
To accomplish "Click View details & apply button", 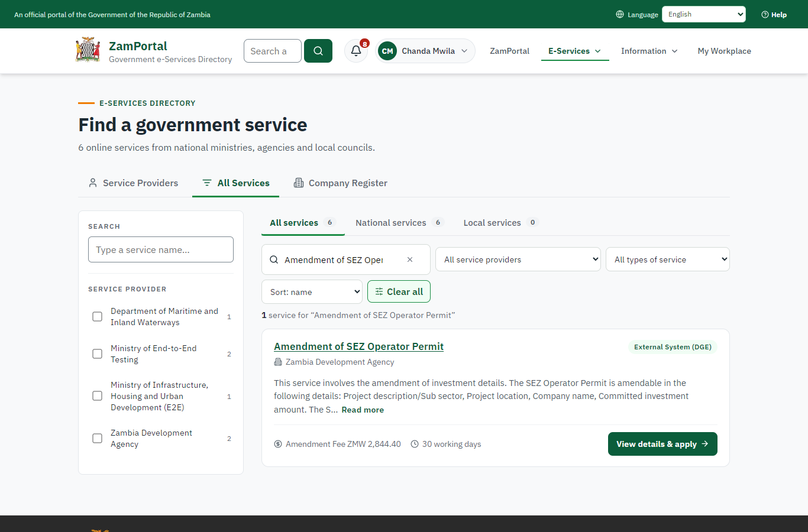I will pos(662,444).
